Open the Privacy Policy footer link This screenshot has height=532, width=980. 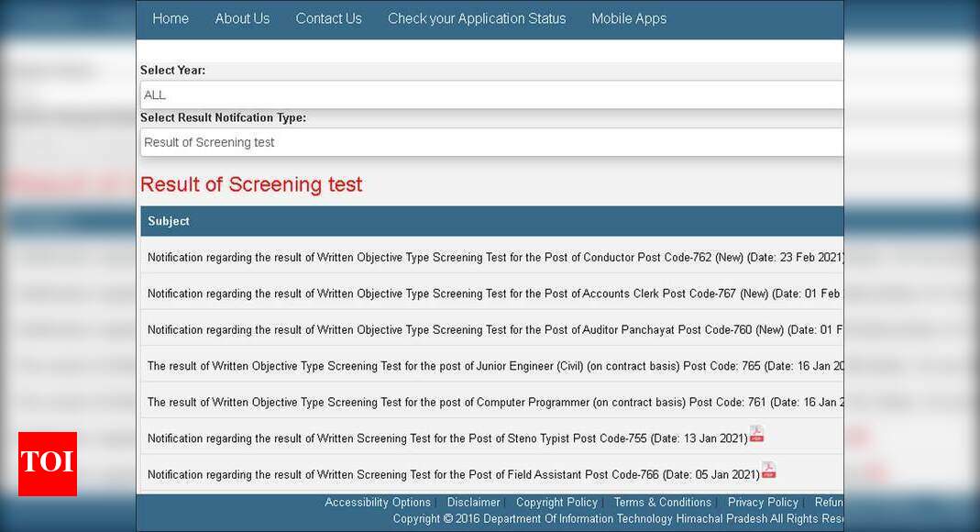coord(763,503)
